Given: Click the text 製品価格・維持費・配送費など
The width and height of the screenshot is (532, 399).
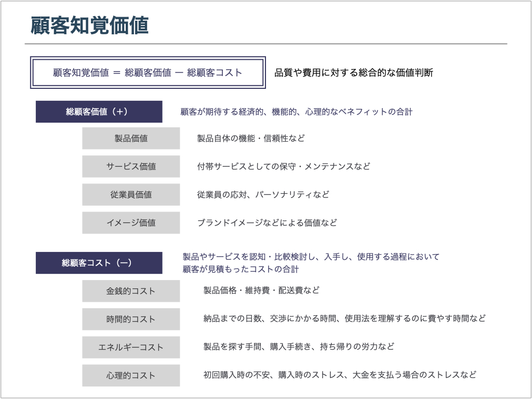Looking at the screenshot, I should point(262,290).
